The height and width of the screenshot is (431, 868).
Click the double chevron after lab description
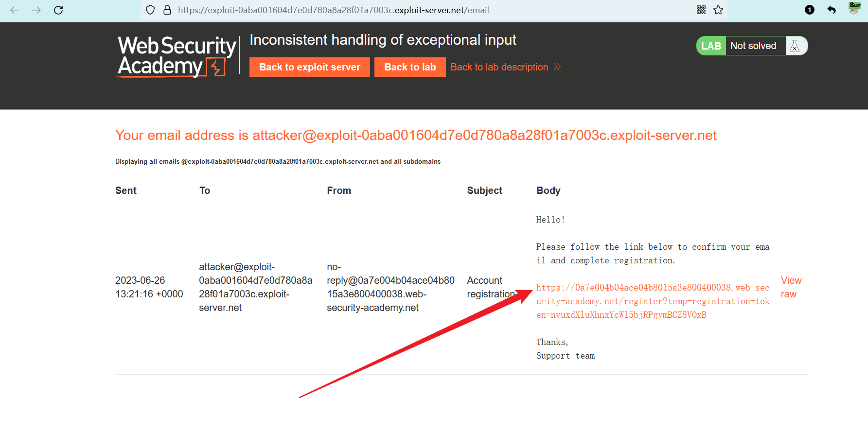tap(557, 67)
